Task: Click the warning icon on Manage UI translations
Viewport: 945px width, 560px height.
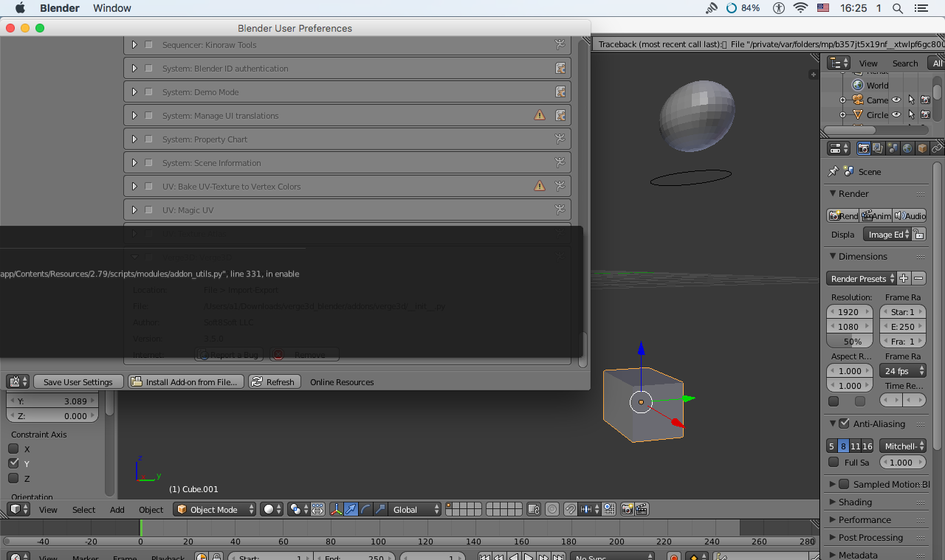Action: tap(540, 115)
